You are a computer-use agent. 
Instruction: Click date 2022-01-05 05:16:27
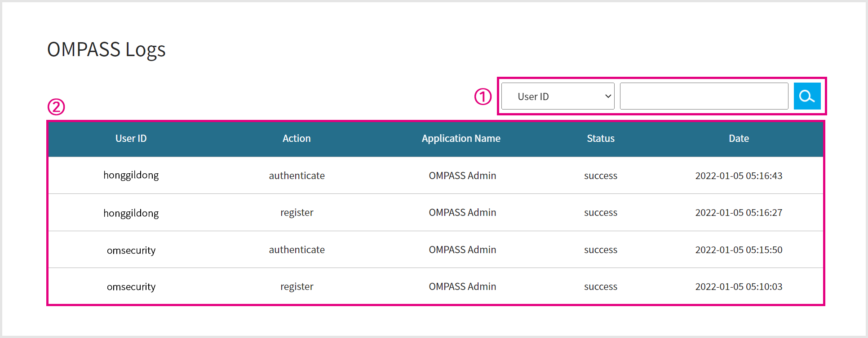click(739, 213)
